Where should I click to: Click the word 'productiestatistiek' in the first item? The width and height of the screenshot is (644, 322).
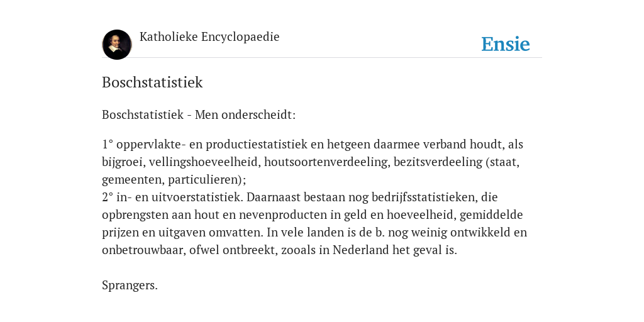[257, 144]
